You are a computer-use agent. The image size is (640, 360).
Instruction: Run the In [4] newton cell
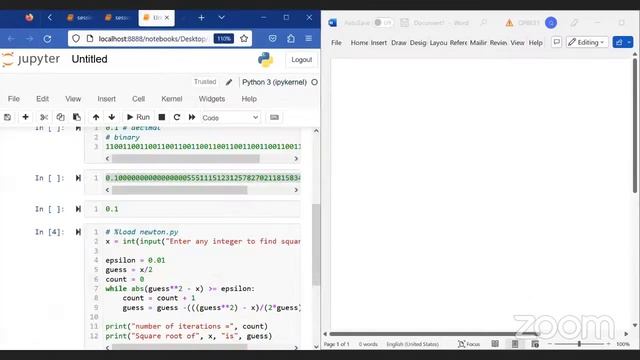coord(78,232)
